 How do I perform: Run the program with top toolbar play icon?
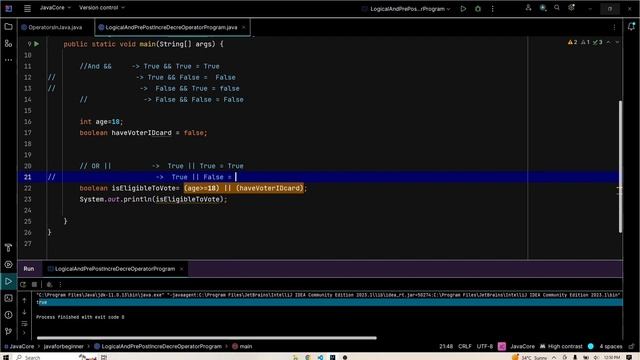tap(463, 9)
